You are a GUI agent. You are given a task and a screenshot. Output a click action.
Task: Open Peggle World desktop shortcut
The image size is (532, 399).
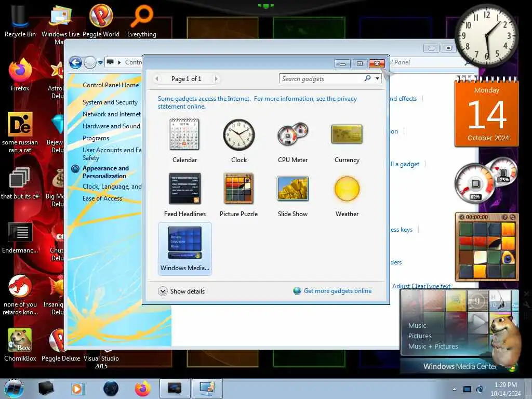pyautogui.click(x=101, y=21)
